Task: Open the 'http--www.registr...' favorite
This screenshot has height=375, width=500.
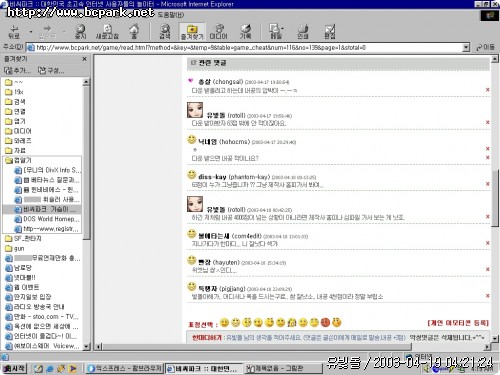Action: click(x=47, y=229)
